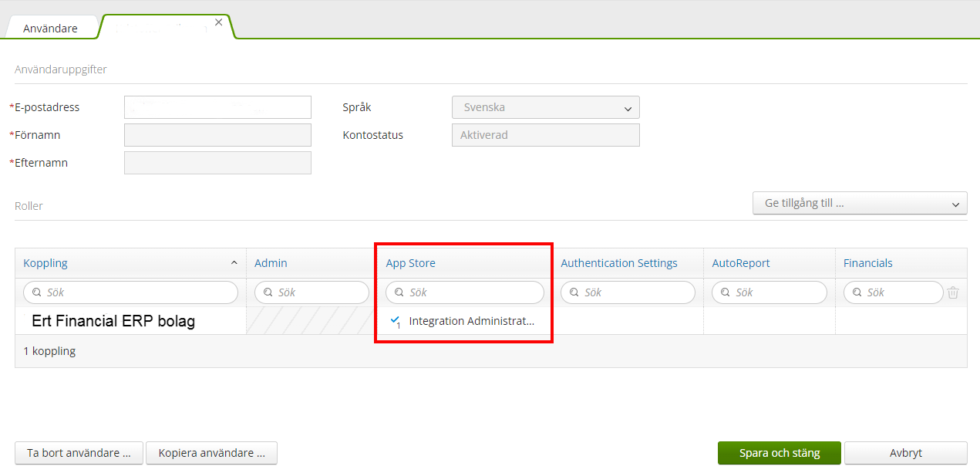This screenshot has height=473, width=980.
Task: Toggle the Integration Administrat... role checkmark
Action: click(396, 320)
